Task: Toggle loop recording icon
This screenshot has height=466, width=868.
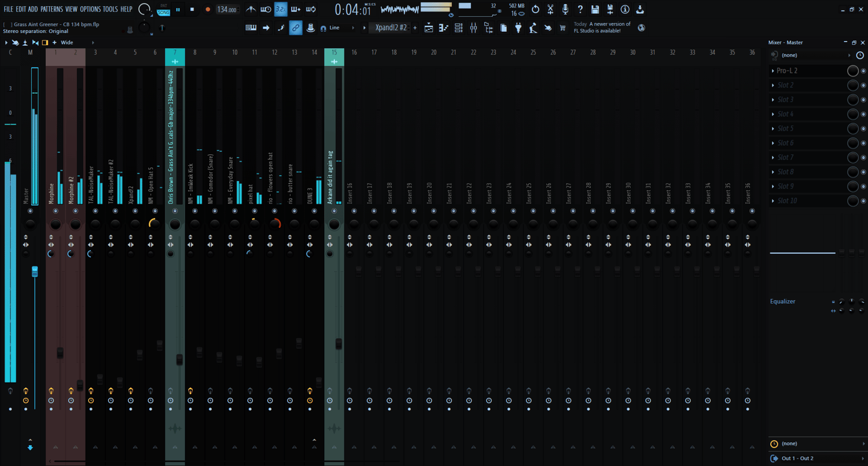Action: coord(311,9)
